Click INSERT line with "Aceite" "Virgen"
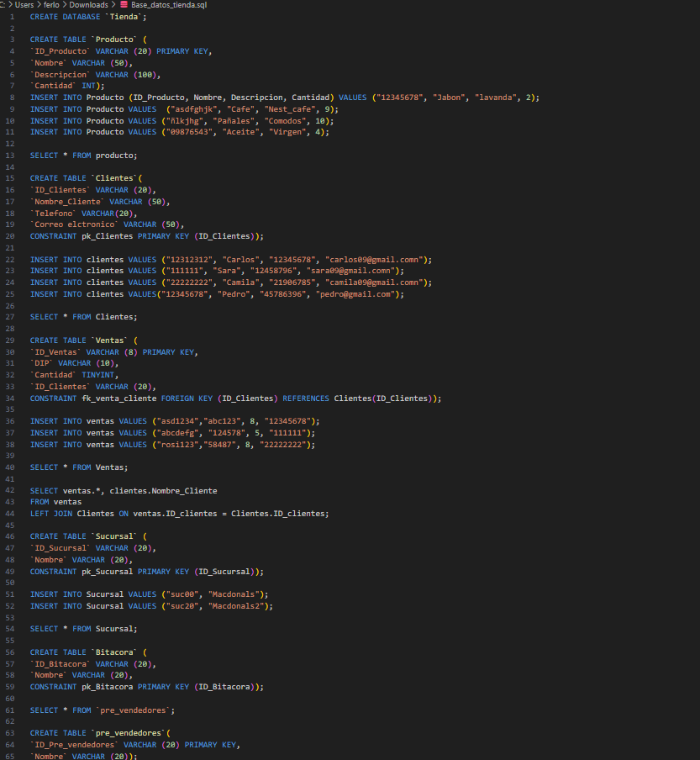Image resolution: width=700 pixels, height=760 pixels. (180, 132)
